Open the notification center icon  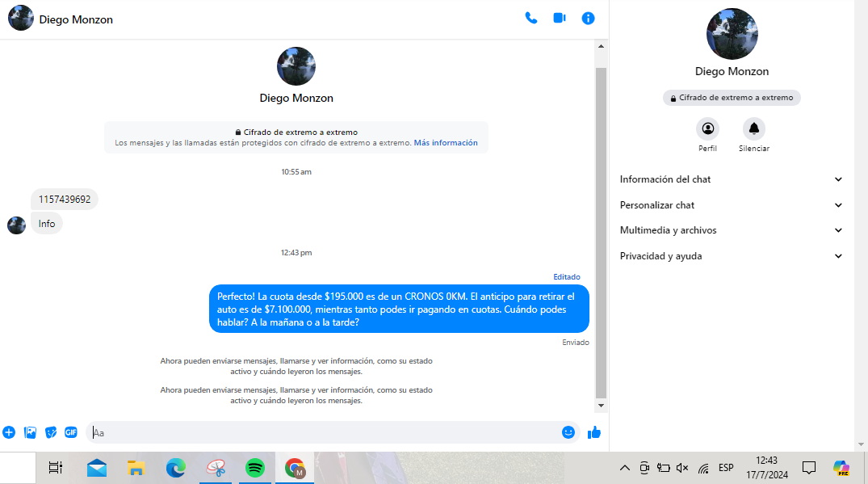(809, 468)
